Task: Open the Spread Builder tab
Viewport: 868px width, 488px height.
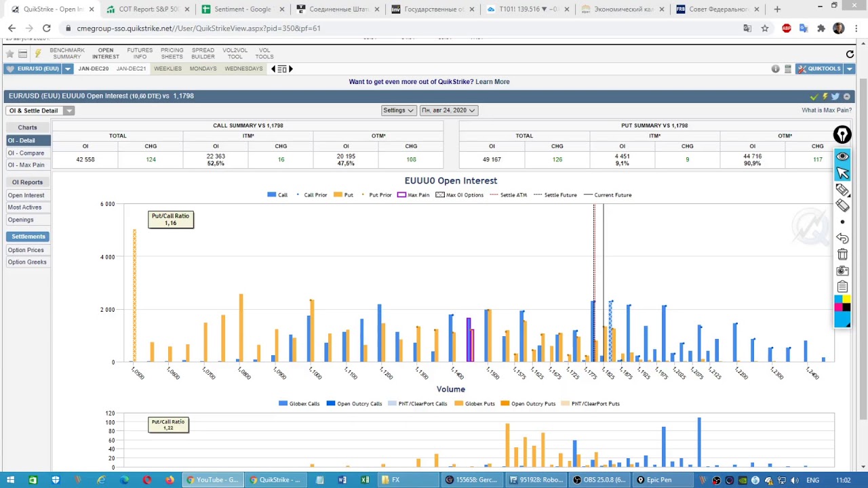Action: pyautogui.click(x=203, y=54)
